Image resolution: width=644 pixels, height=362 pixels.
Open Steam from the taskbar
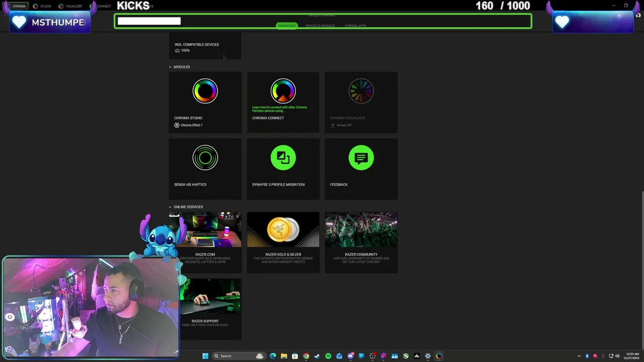317,356
